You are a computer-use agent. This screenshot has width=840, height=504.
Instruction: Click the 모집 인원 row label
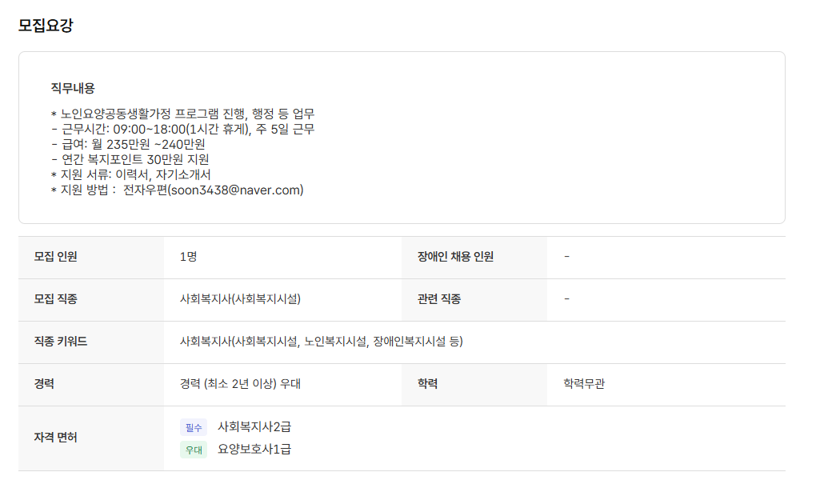click(56, 257)
